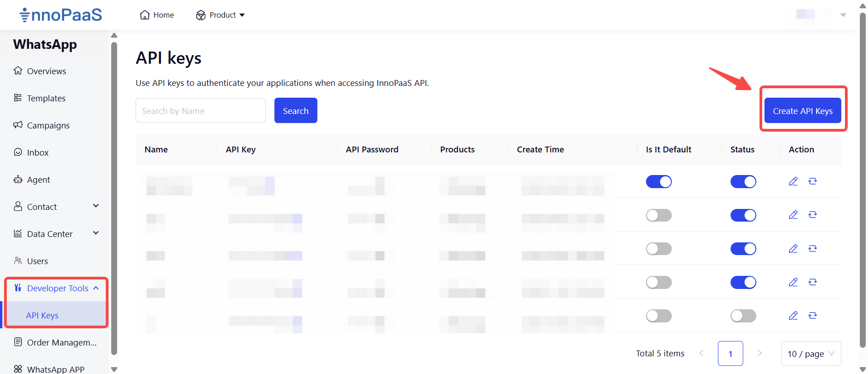The height and width of the screenshot is (374, 868).
Task: Click the user avatar at top right
Action: [x=805, y=14]
